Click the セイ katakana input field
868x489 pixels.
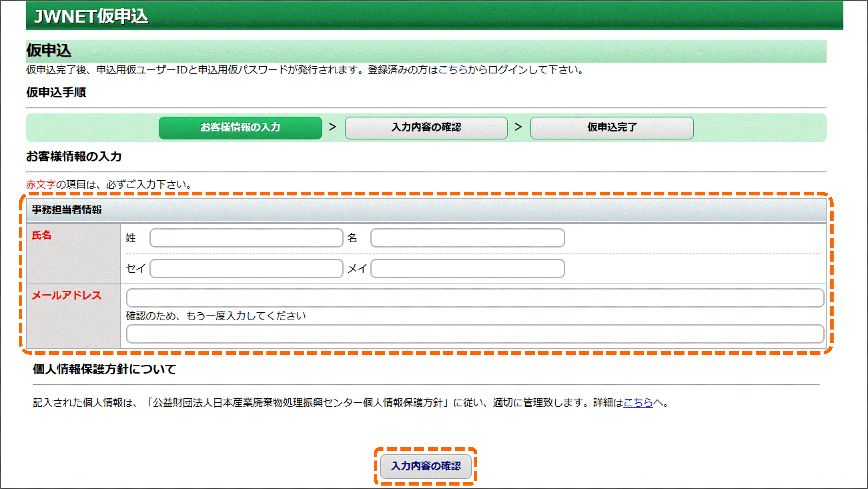[246, 269]
